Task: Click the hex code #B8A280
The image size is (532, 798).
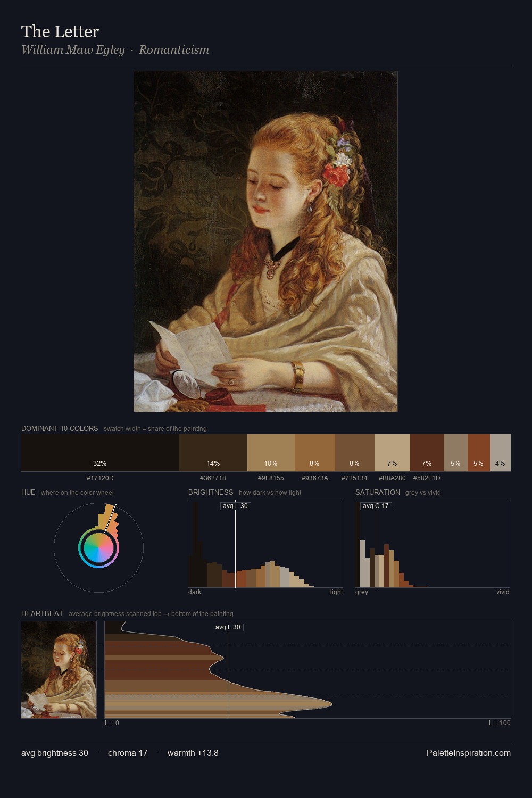Action: point(392,478)
